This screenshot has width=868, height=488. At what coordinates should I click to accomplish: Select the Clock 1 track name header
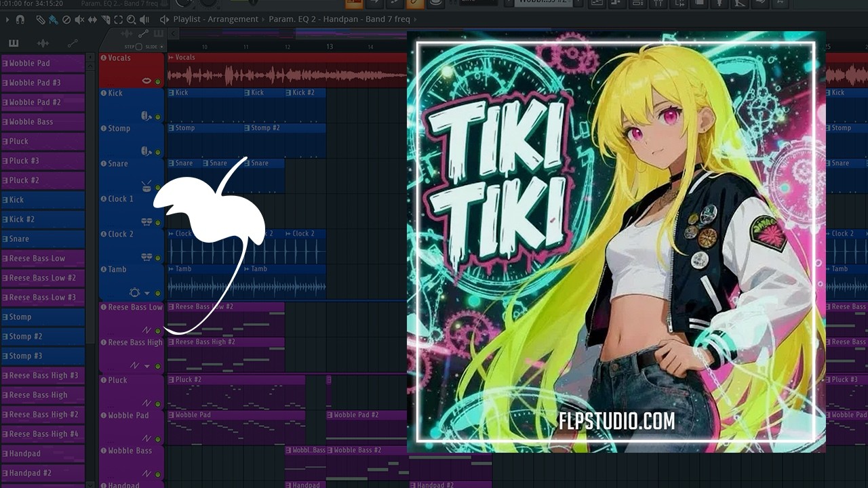(121, 199)
